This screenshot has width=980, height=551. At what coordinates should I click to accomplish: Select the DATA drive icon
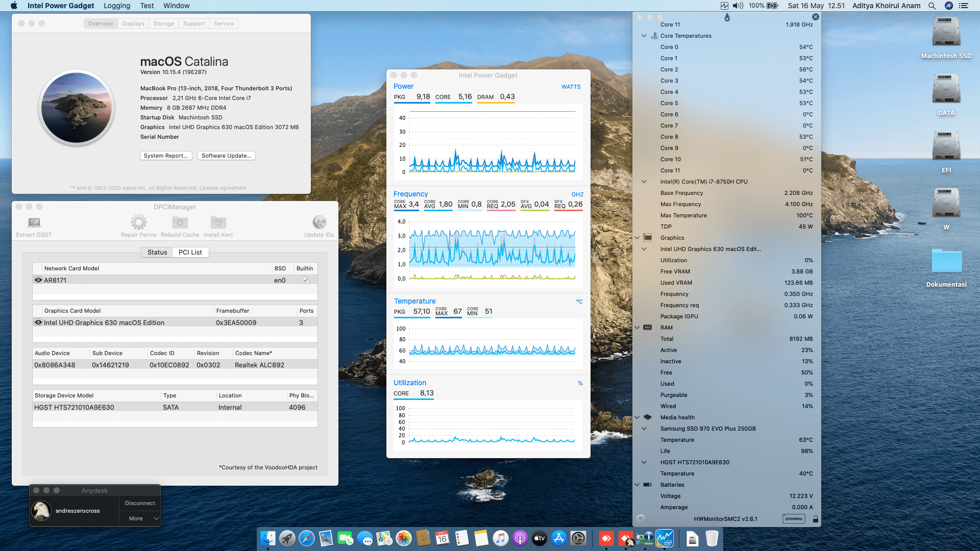(946, 90)
